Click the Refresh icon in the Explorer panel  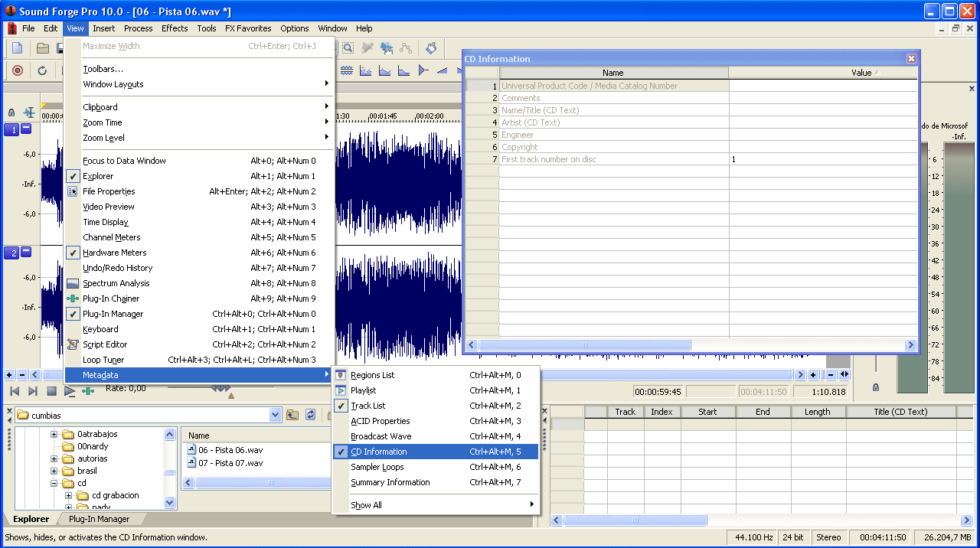(310, 415)
